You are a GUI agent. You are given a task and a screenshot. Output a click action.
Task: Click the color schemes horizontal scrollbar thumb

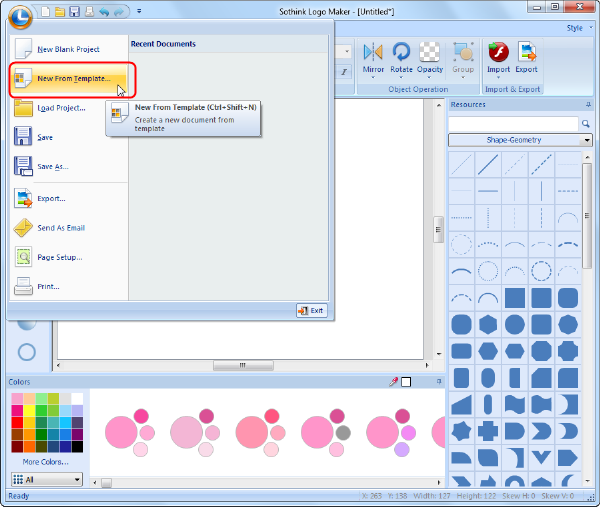tap(107, 483)
